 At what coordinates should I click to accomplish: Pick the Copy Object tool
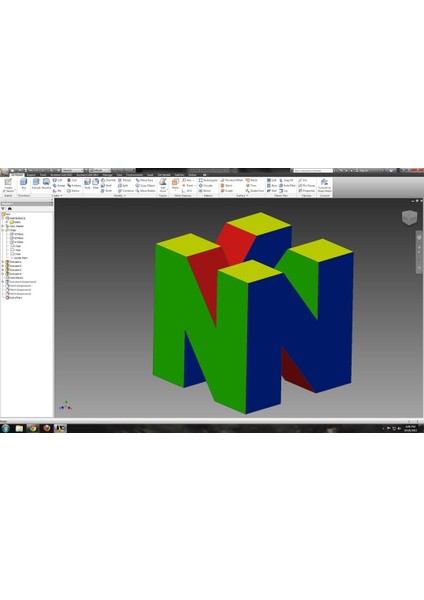tap(146, 186)
